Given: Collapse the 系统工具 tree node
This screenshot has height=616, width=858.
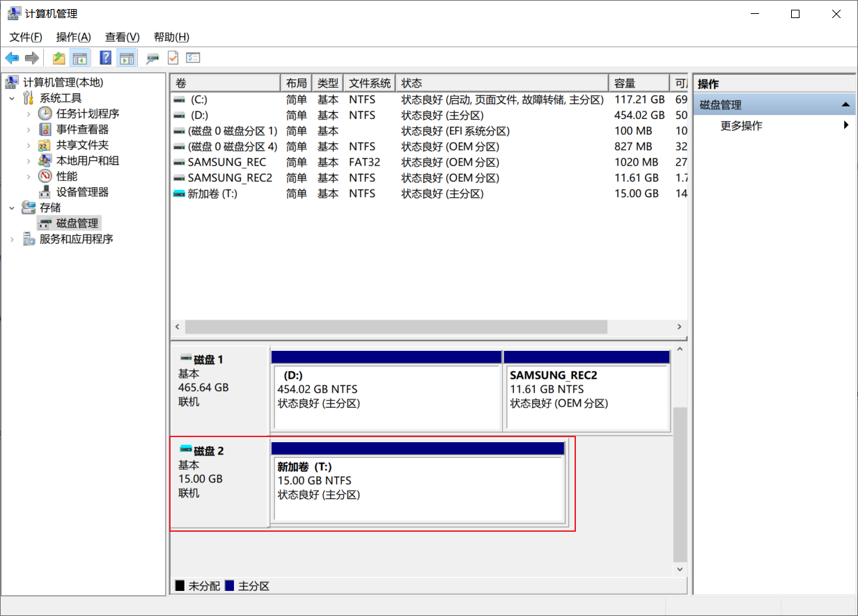Looking at the screenshot, I should click(x=11, y=98).
